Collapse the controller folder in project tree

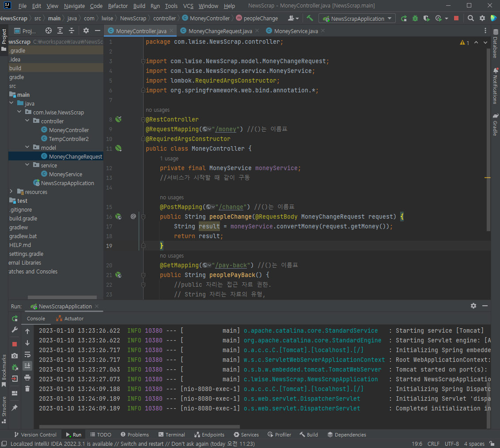coord(27,121)
